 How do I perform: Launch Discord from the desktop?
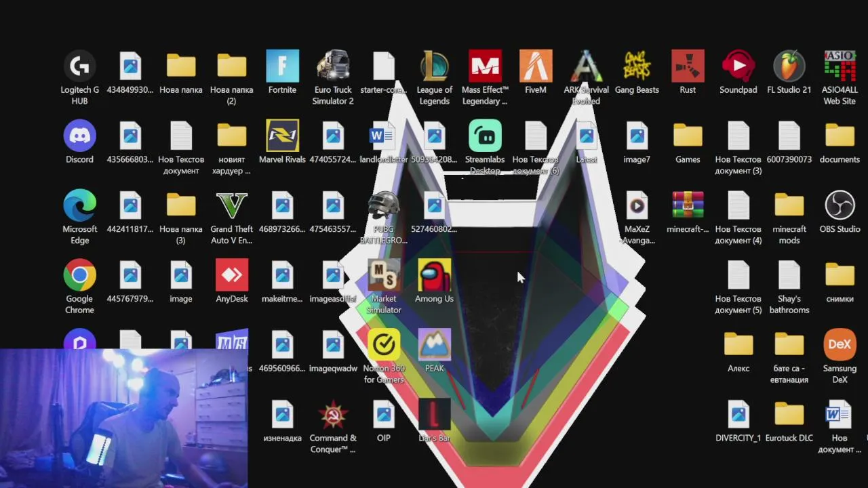79,142
